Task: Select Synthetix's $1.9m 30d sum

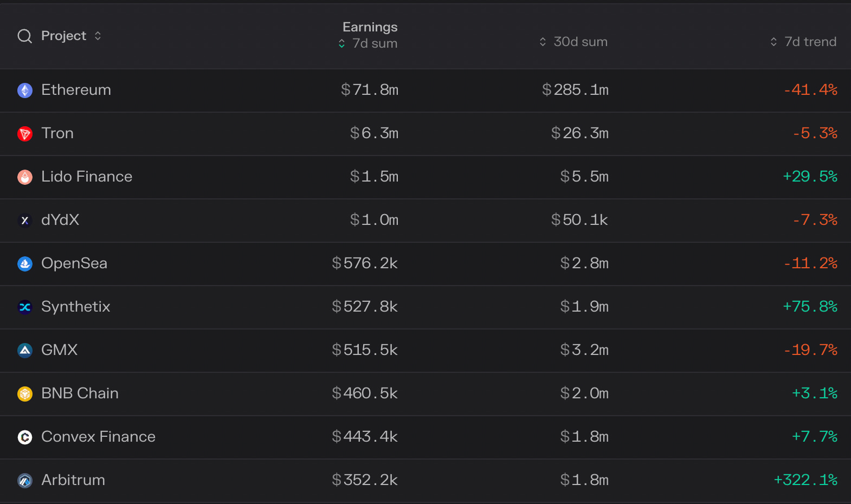Action: [584, 307]
